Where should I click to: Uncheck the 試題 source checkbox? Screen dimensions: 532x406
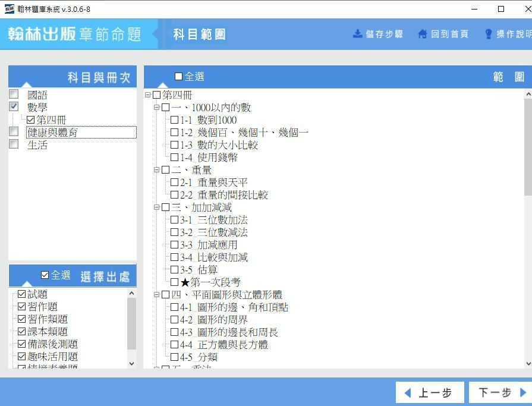pos(22,294)
